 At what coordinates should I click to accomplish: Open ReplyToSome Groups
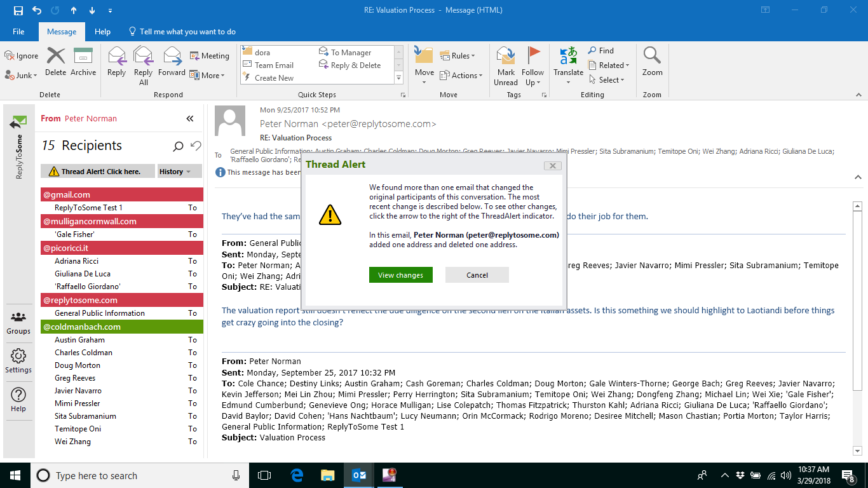click(x=18, y=322)
